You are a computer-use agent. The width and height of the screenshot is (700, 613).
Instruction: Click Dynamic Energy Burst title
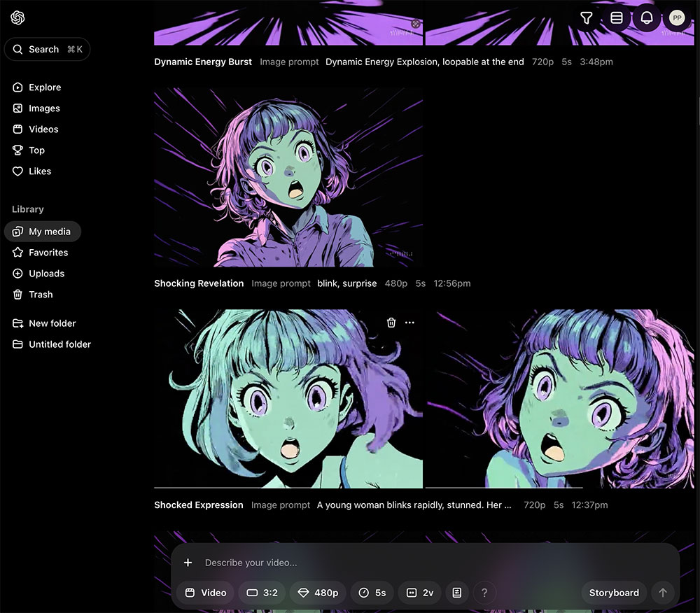(203, 62)
